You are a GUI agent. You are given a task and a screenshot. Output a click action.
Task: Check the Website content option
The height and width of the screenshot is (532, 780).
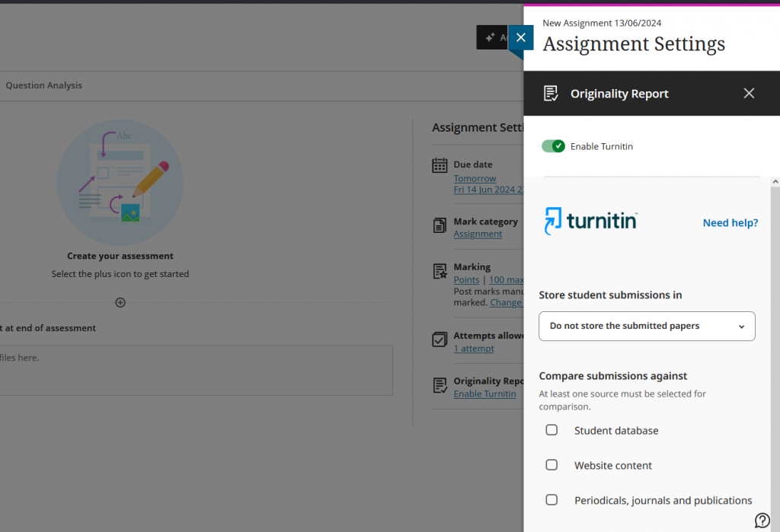click(551, 464)
